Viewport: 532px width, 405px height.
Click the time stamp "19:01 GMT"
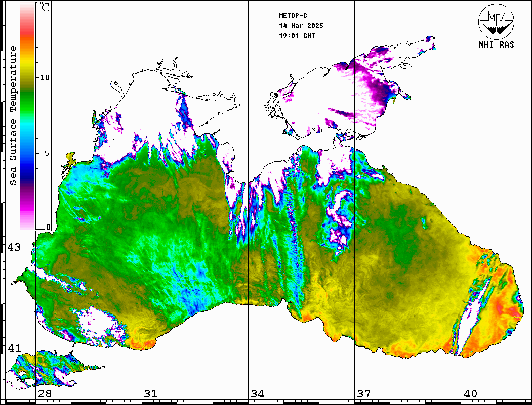point(297,36)
